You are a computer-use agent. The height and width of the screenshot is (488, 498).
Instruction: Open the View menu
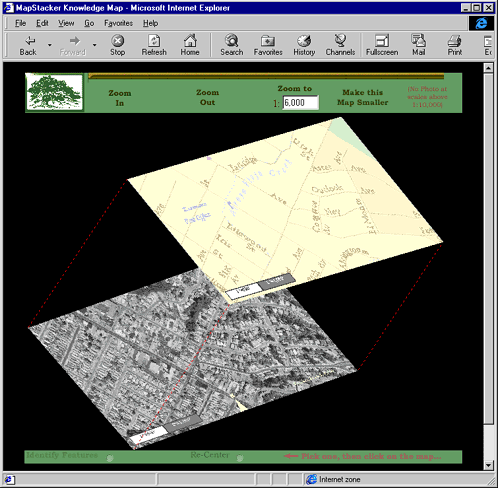coord(66,23)
